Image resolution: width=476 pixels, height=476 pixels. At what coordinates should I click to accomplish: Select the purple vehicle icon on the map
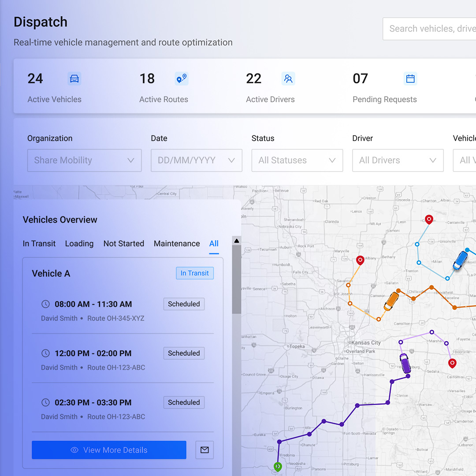404,362
